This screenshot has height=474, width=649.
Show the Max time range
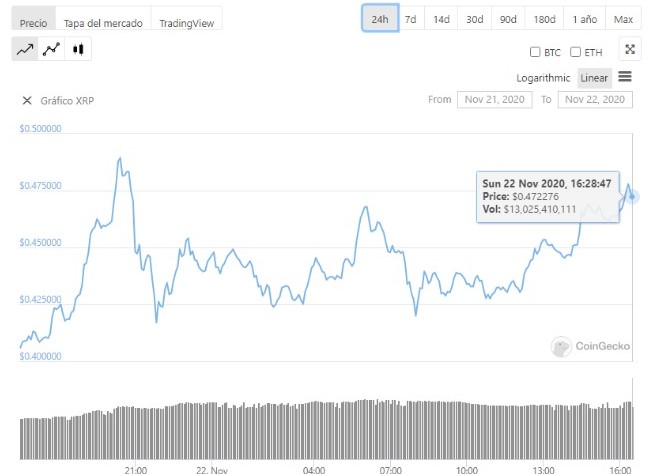coord(623,19)
